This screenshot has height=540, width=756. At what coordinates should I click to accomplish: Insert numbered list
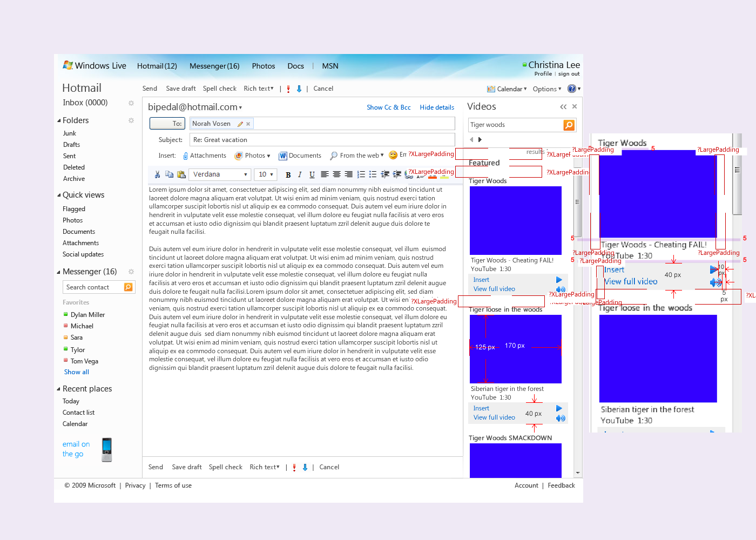click(x=361, y=174)
